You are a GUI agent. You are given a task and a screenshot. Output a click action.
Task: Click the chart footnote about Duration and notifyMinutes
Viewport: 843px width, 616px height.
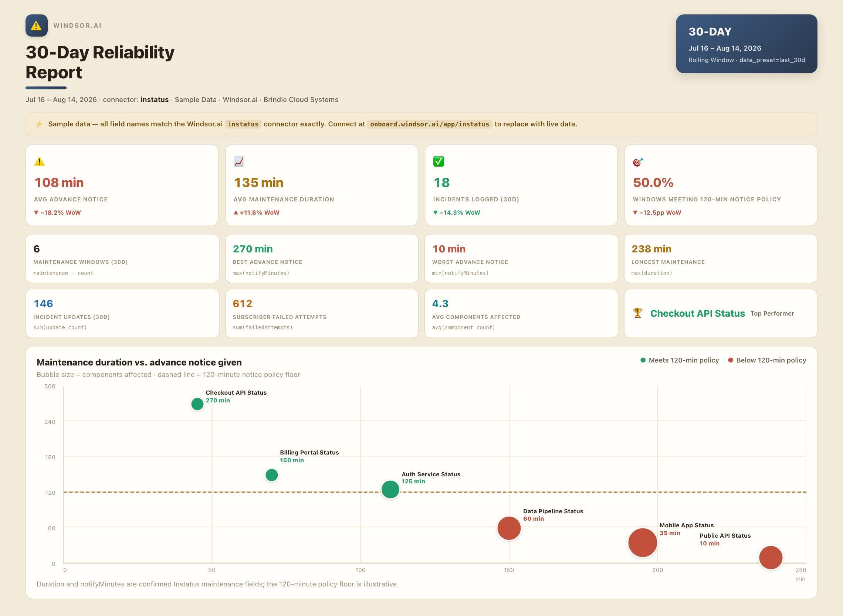(x=217, y=584)
